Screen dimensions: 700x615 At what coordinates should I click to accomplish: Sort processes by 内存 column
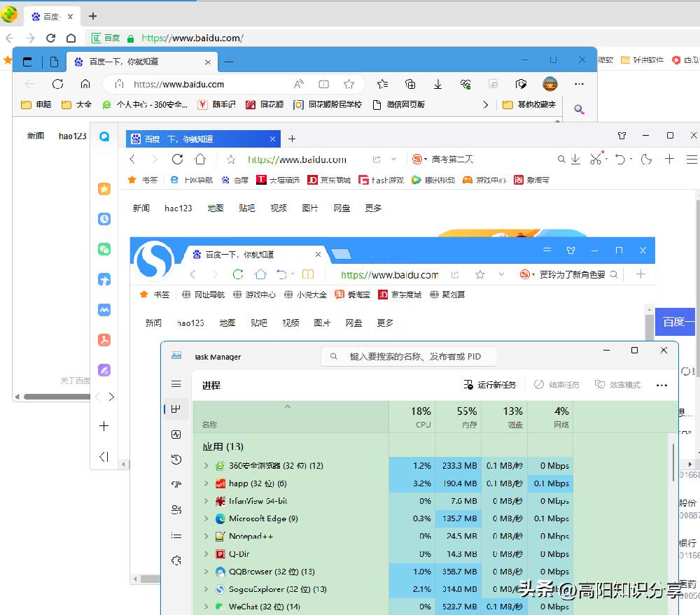(x=458, y=417)
